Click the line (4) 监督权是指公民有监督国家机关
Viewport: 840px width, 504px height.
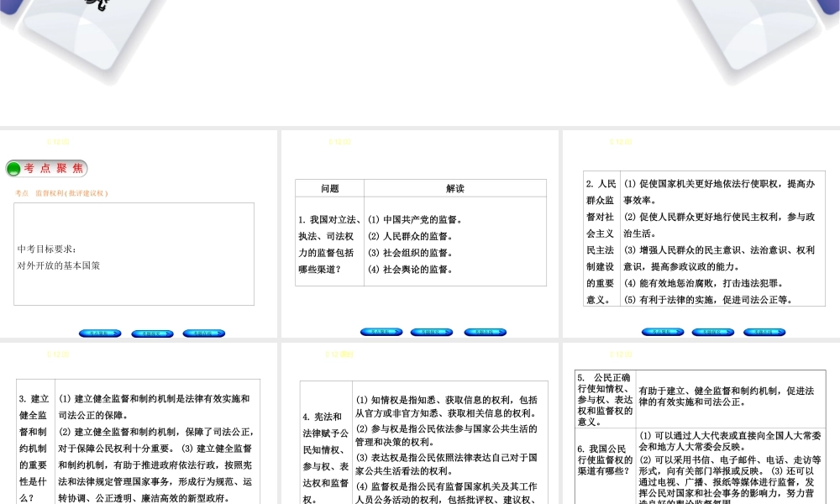tap(446, 493)
